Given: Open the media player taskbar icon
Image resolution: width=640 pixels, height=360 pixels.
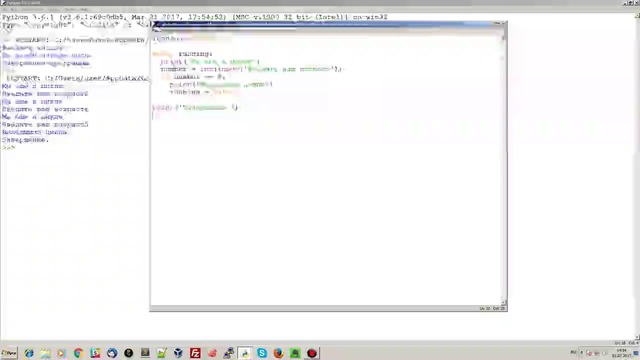Looking at the screenshot, I should point(62,353).
